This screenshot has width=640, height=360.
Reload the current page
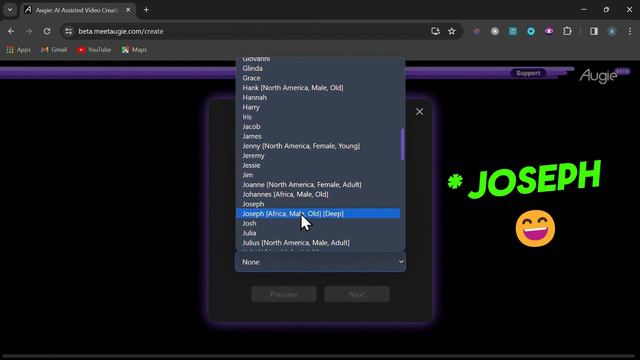pos(47,31)
